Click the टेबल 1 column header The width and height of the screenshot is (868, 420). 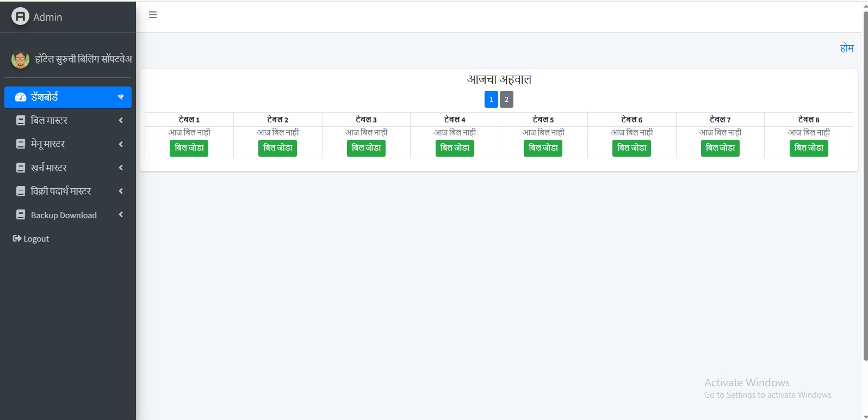tap(189, 120)
